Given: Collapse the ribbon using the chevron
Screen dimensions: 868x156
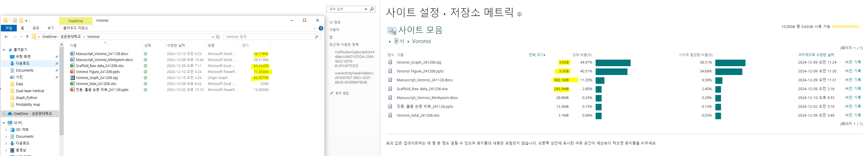Looking at the screenshot, I should (x=315, y=28).
